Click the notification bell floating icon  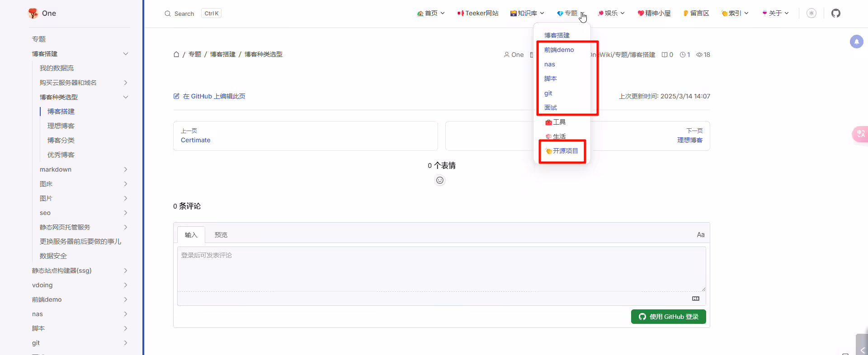tap(856, 42)
